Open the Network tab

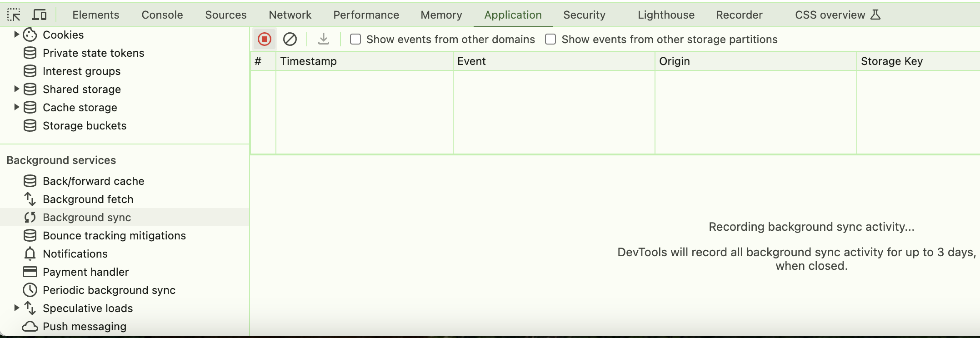click(x=290, y=15)
